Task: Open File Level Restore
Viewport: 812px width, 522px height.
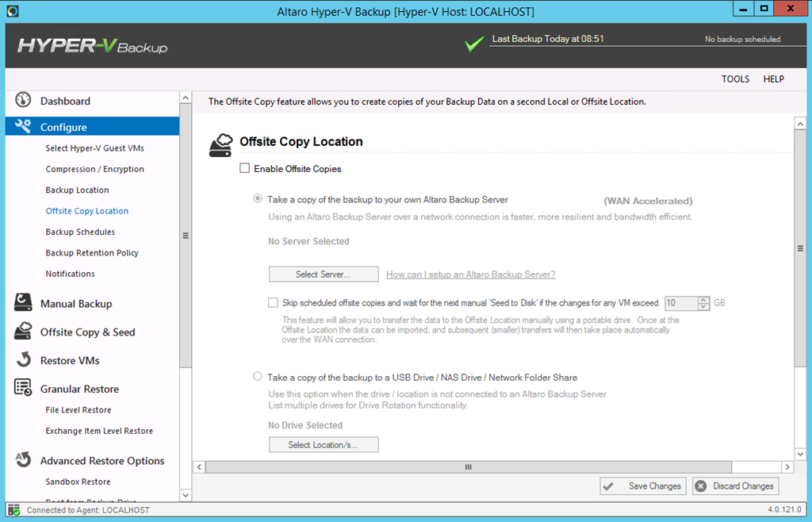Action: [x=79, y=410]
